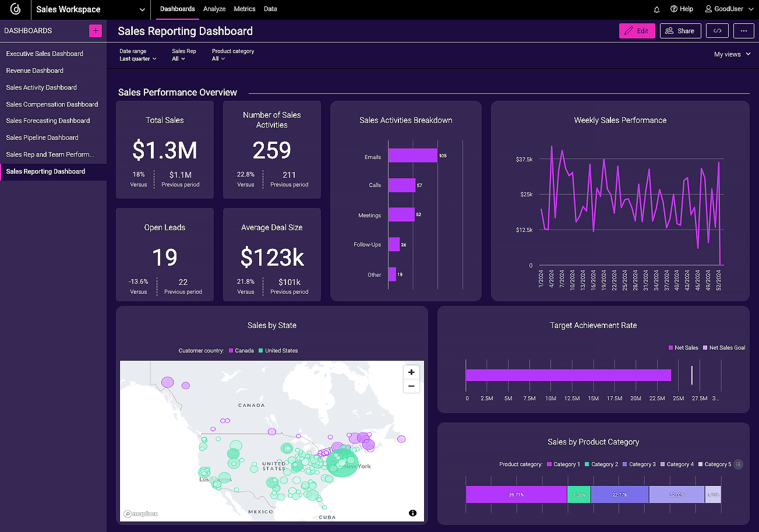Open the notifications bell
This screenshot has height=532, width=759.
[656, 9]
